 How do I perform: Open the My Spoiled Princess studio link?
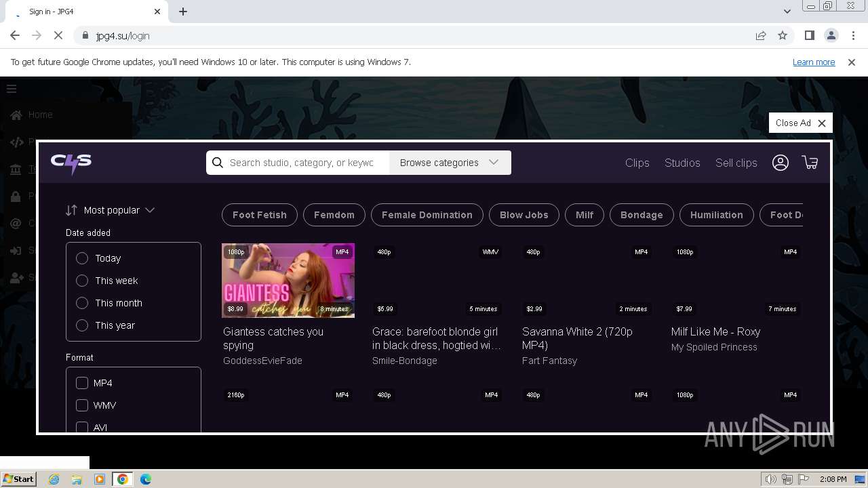point(714,347)
